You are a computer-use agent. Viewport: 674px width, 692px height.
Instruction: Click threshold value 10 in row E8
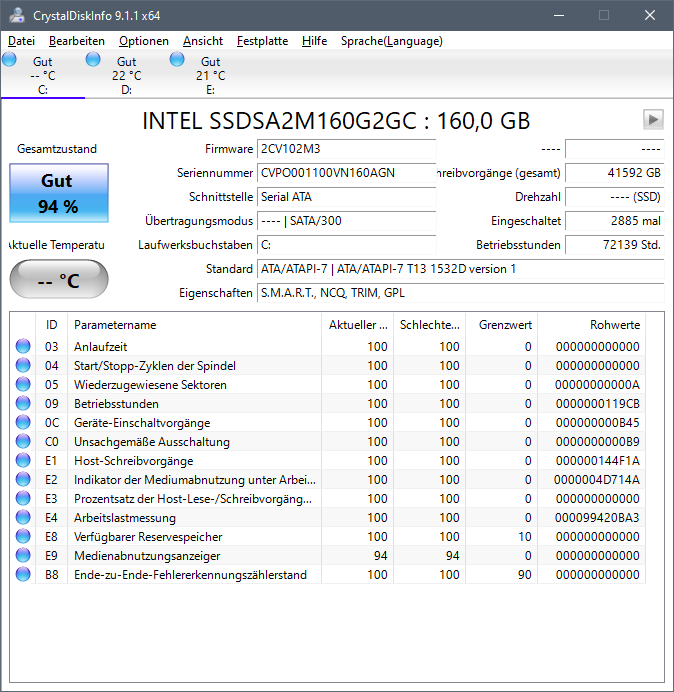(x=524, y=537)
